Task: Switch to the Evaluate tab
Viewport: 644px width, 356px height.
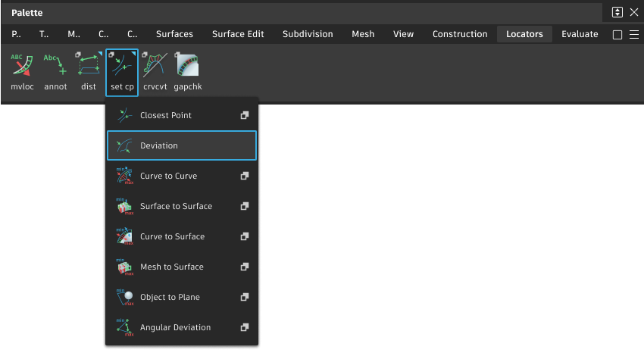Action: click(580, 34)
